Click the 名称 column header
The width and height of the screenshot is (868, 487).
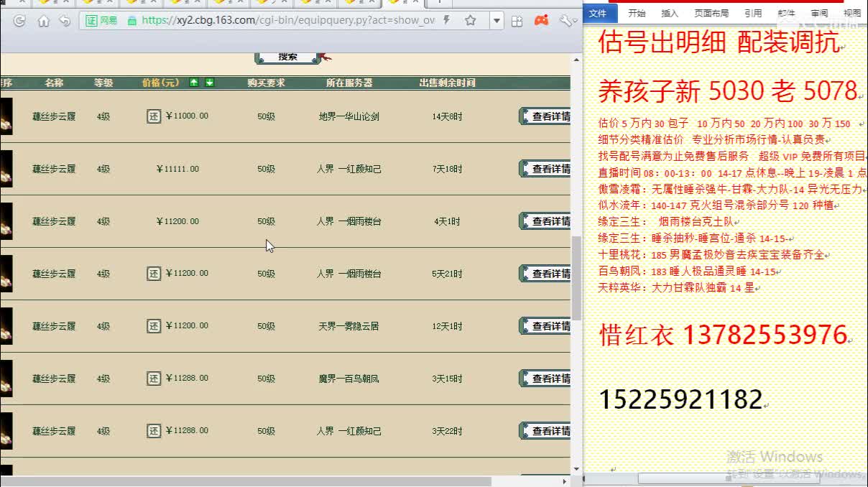point(54,83)
